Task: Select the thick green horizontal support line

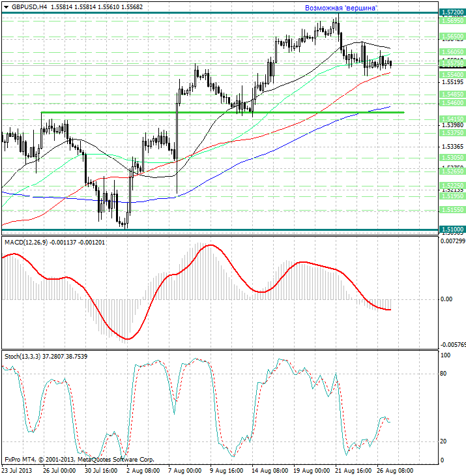Action: [223, 113]
